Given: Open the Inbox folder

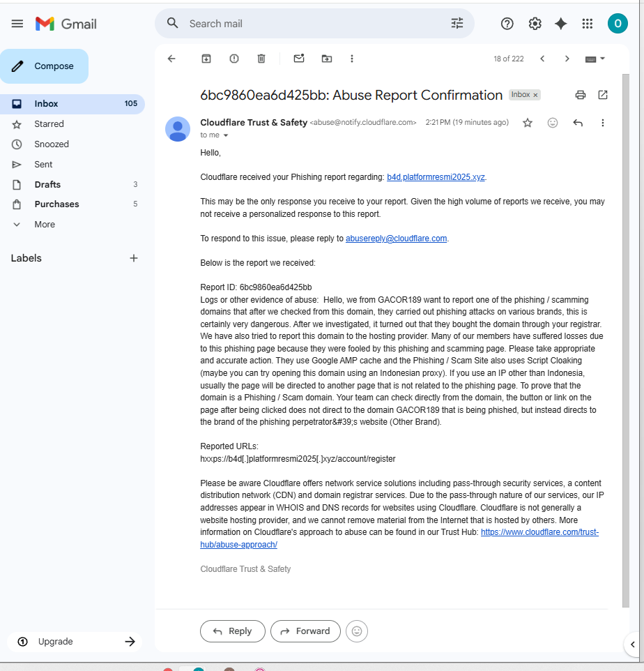Looking at the screenshot, I should point(72,103).
